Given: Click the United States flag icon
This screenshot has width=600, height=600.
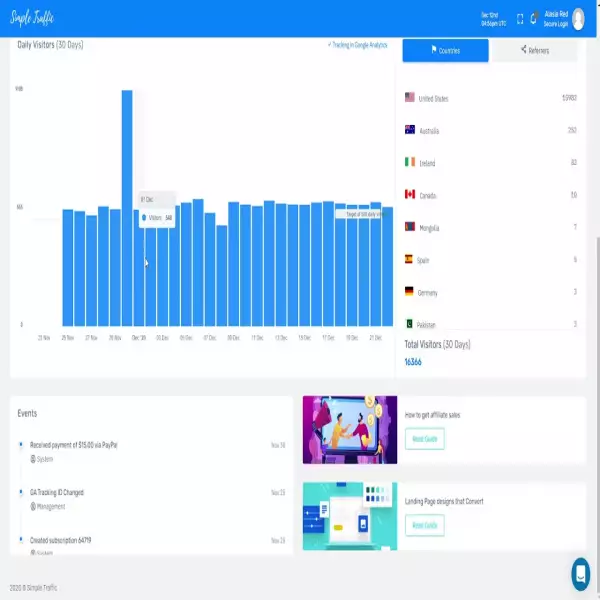Looking at the screenshot, I should tap(409, 98).
